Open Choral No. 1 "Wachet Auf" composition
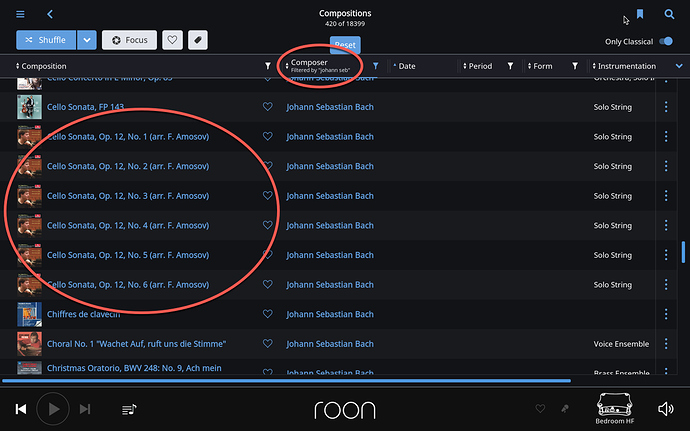 click(x=136, y=344)
